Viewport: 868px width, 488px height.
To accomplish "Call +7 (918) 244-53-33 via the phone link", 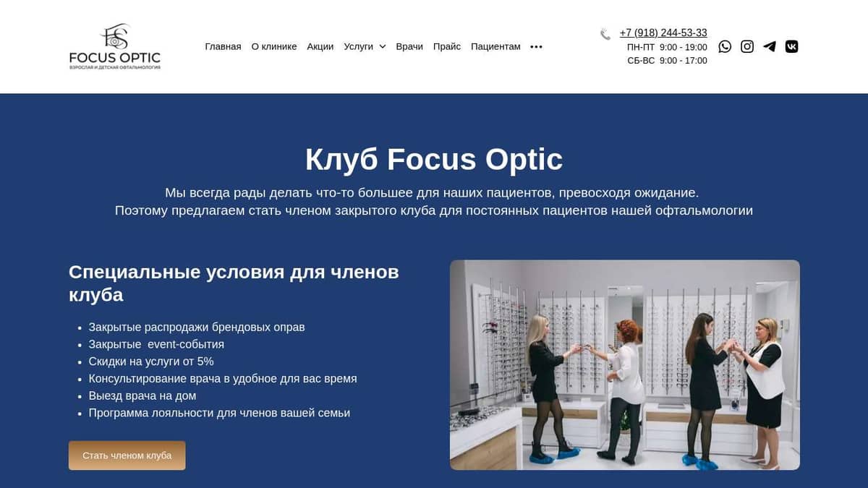I will tap(663, 33).
